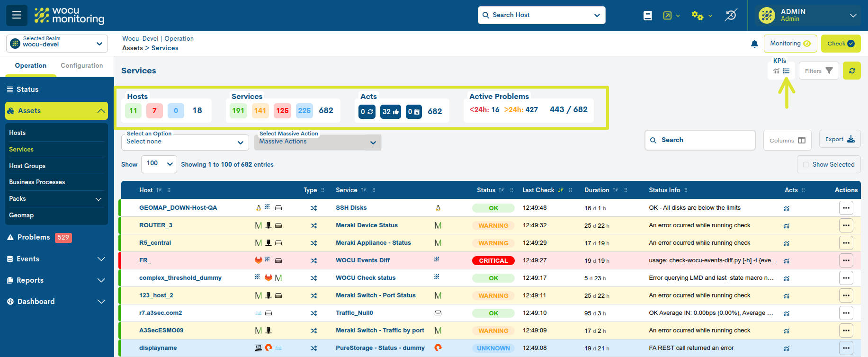
Task: Click type shuffle icon in ROUTER_3 row
Action: pos(313,226)
